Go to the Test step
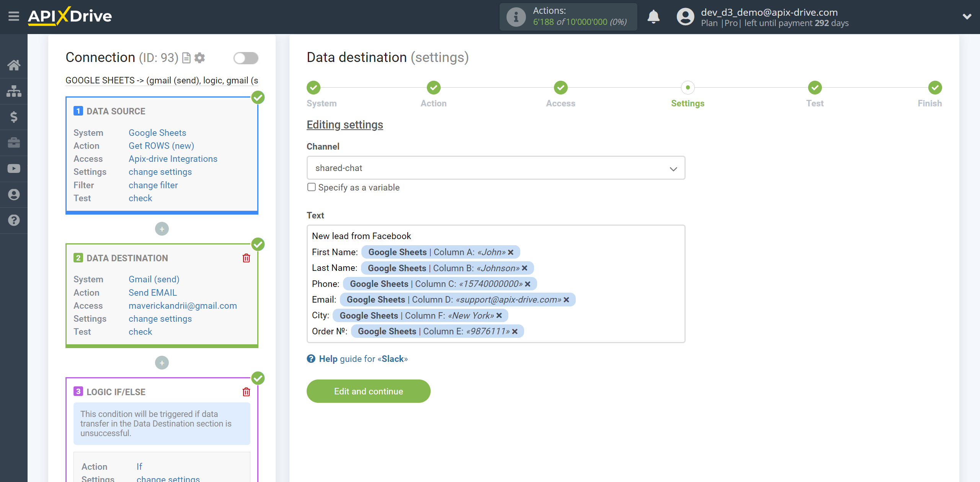This screenshot has width=980, height=482. [815, 88]
